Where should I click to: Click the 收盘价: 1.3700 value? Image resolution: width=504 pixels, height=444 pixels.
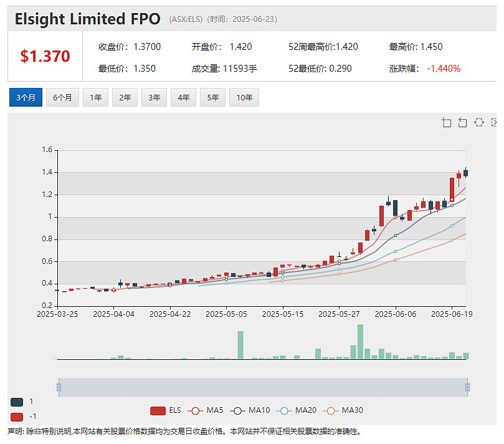[130, 47]
